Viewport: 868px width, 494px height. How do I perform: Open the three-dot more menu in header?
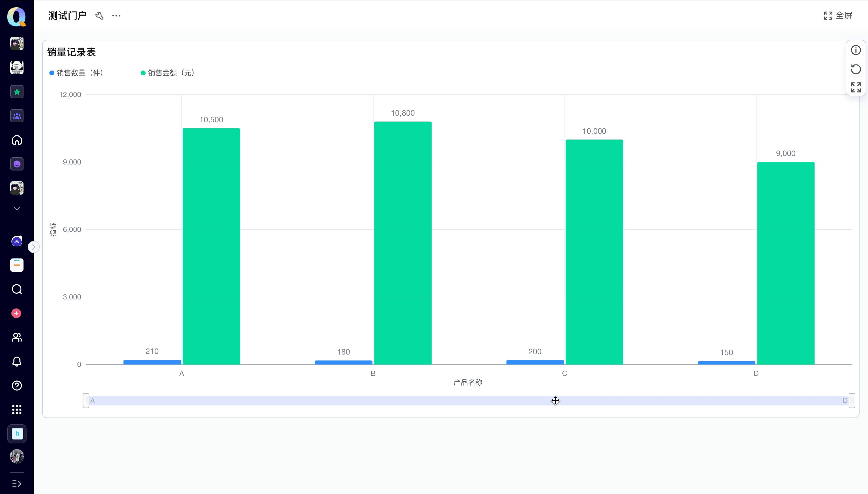click(116, 16)
